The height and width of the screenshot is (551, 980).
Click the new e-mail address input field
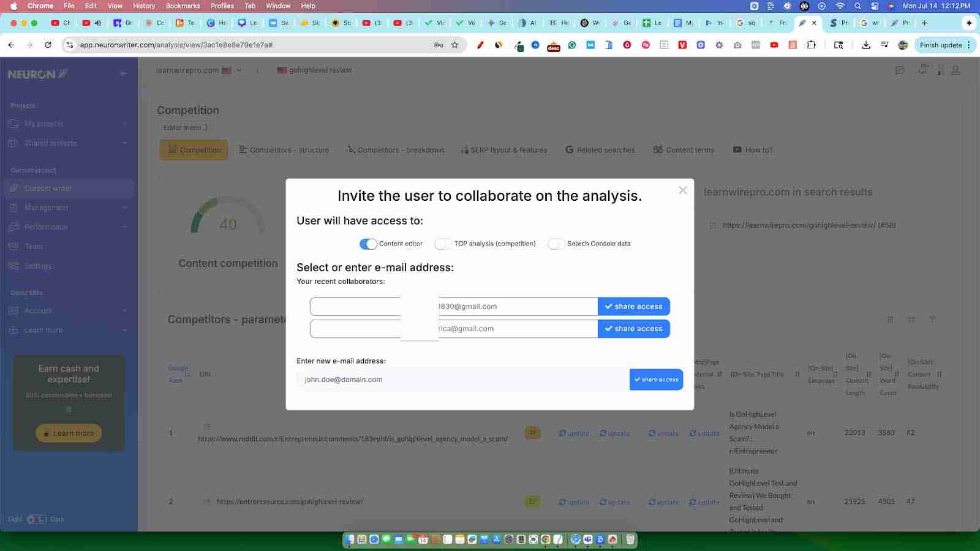[x=459, y=380]
